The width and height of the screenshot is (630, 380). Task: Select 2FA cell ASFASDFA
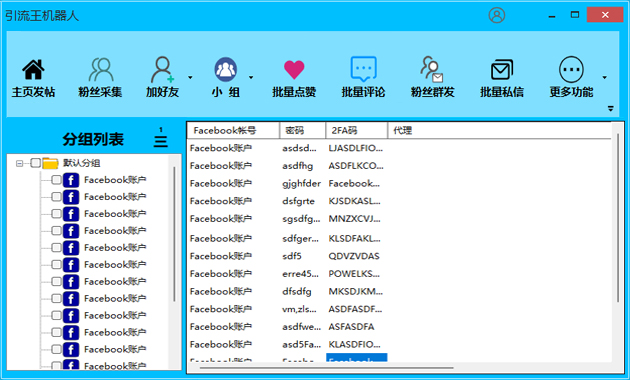tap(352, 327)
